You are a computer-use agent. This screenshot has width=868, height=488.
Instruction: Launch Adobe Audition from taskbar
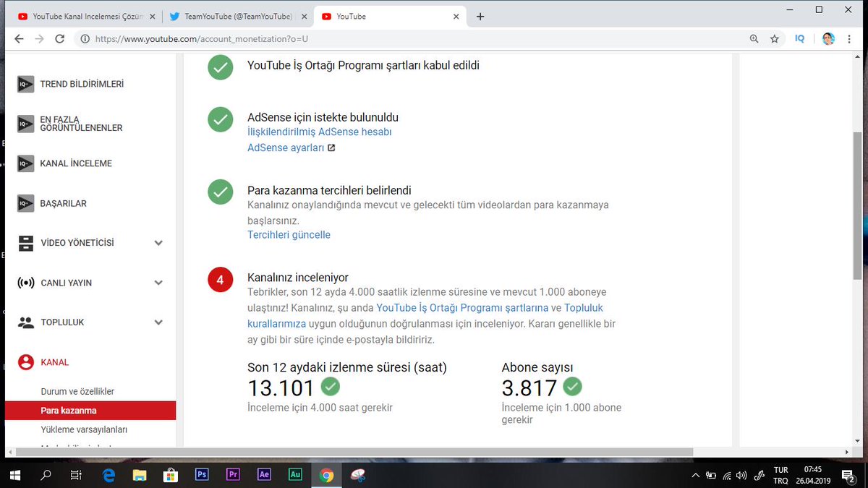296,475
